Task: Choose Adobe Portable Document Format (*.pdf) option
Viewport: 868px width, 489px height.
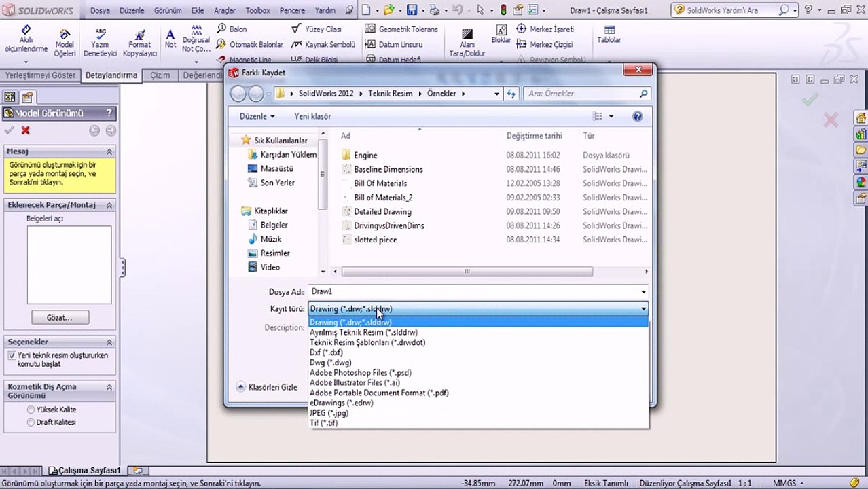Action: pos(379,393)
